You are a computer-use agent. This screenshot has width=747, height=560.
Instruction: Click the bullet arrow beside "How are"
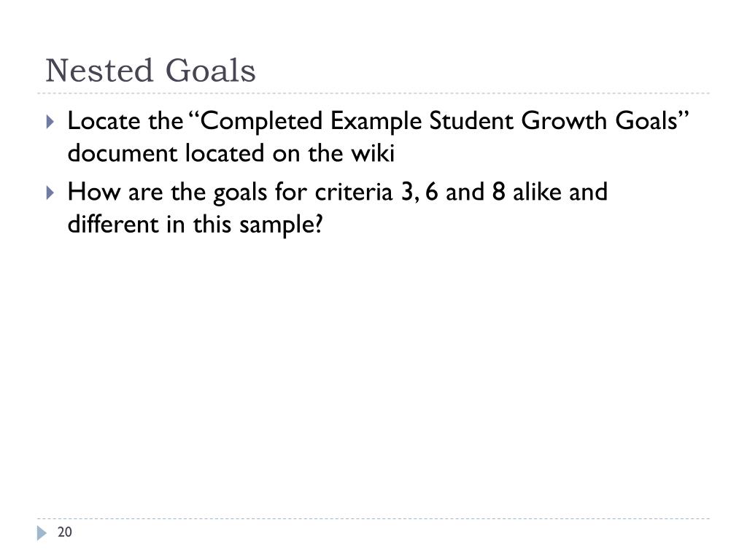click(50, 192)
